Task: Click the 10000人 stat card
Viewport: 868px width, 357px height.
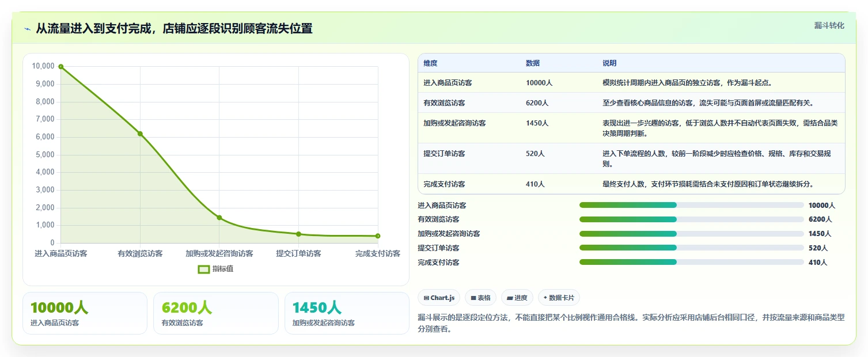Action: (x=85, y=313)
